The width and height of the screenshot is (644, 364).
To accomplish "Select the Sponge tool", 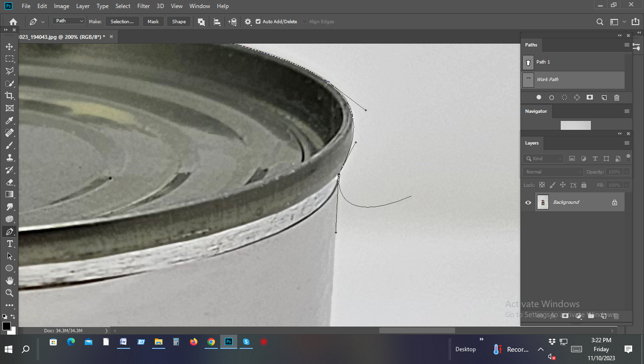I will pos(9,219).
